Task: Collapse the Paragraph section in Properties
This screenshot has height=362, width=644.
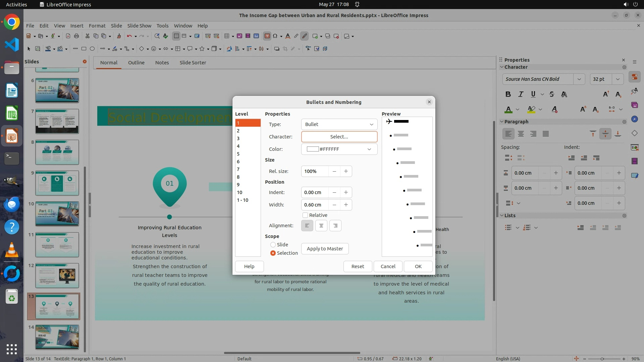Action: pyautogui.click(x=502, y=122)
